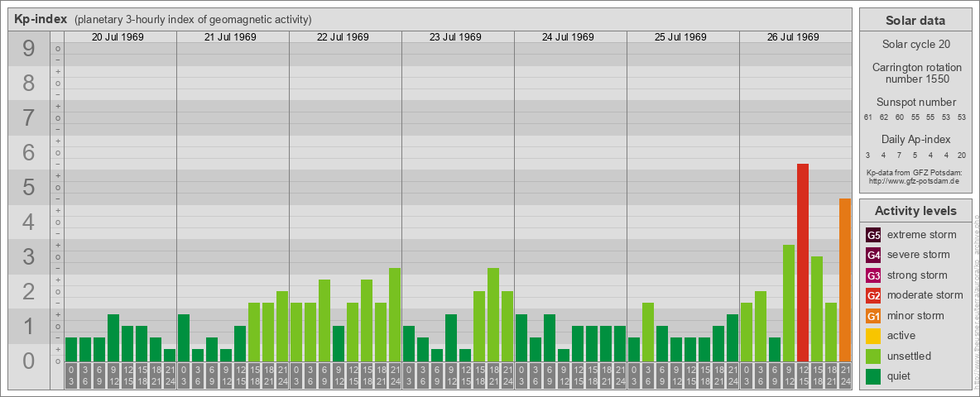Click the 'Kp-index' chart title

41,19
